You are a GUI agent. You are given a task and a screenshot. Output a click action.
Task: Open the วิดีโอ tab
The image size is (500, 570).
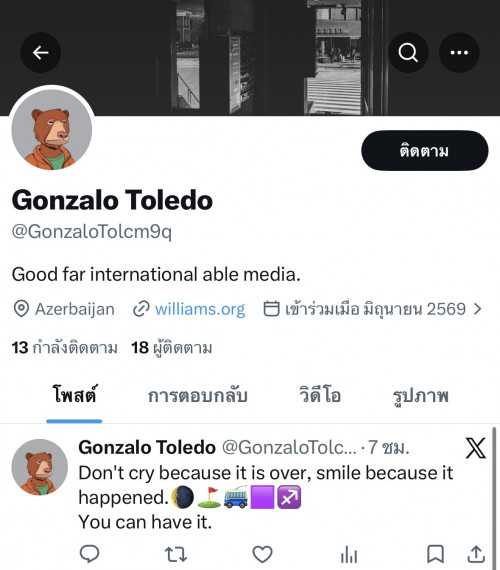320,396
